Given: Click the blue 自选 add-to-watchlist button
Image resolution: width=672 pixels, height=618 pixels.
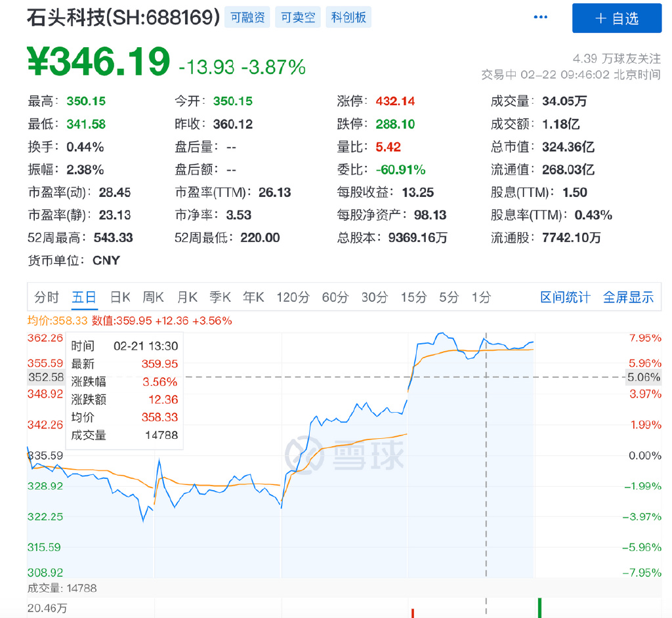Looking at the screenshot, I should (616, 18).
